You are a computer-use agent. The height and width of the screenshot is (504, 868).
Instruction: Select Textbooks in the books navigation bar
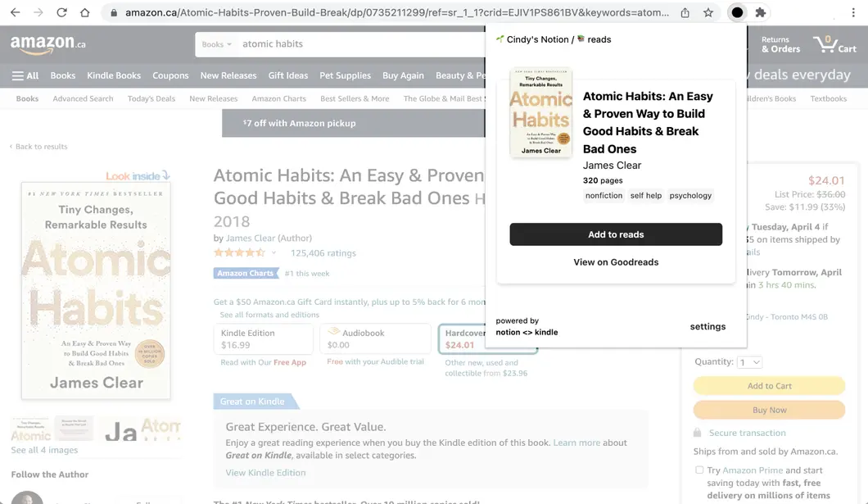tap(828, 98)
